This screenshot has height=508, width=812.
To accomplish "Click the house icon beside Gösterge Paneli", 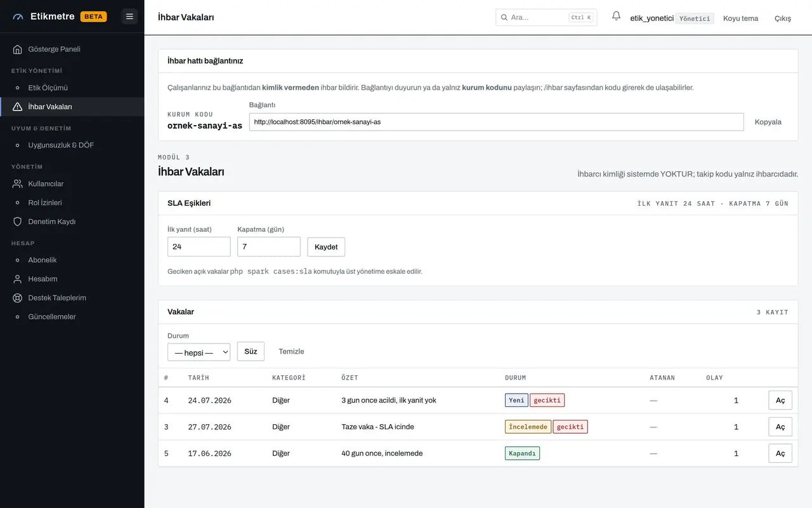I will pyautogui.click(x=18, y=49).
